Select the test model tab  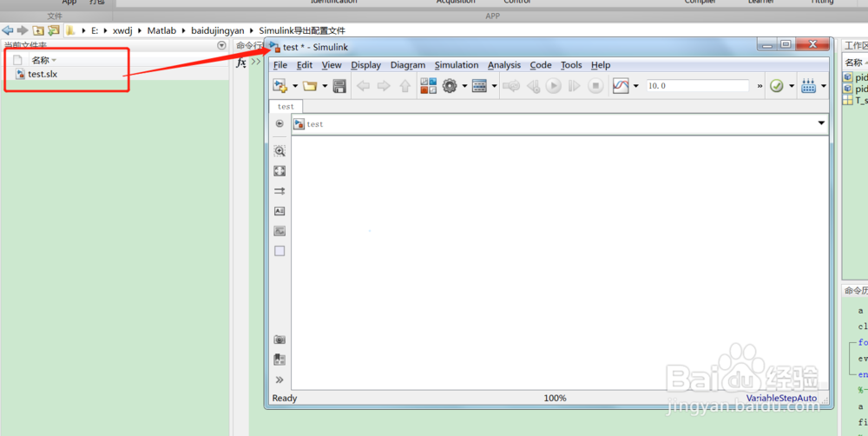[286, 106]
